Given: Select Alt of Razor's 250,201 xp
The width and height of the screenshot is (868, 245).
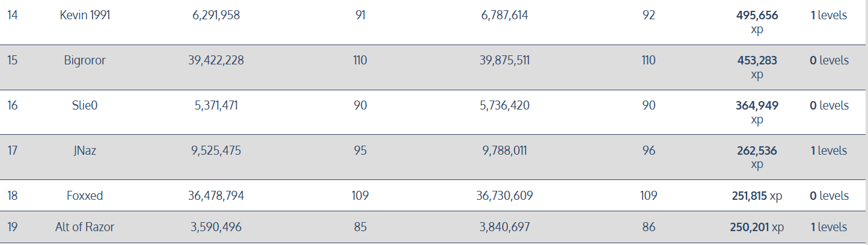Looking at the screenshot, I should 757,227.
